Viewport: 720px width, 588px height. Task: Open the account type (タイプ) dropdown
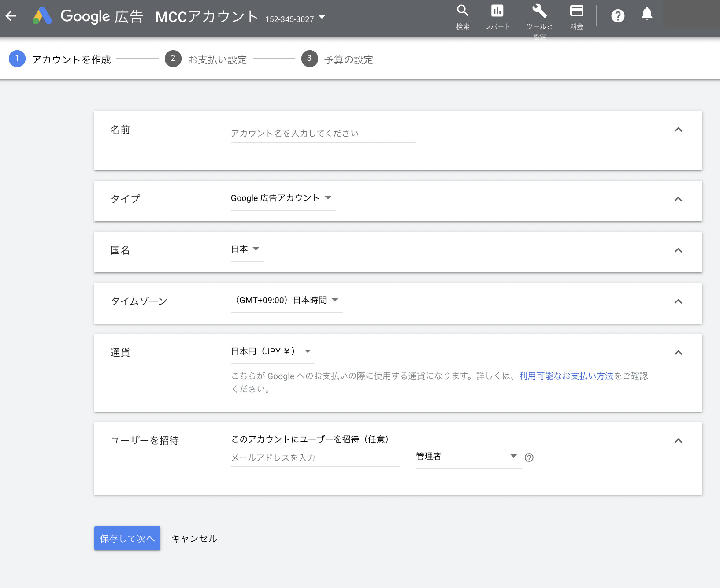click(282, 198)
